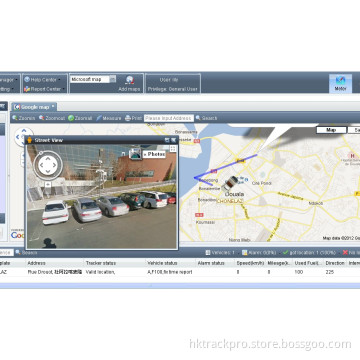
Task: Focus the Please Input Address field
Action: (x=169, y=118)
